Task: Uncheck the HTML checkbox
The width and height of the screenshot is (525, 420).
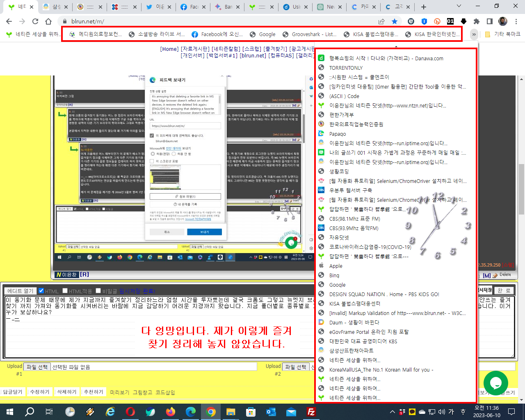Action: coord(41,291)
